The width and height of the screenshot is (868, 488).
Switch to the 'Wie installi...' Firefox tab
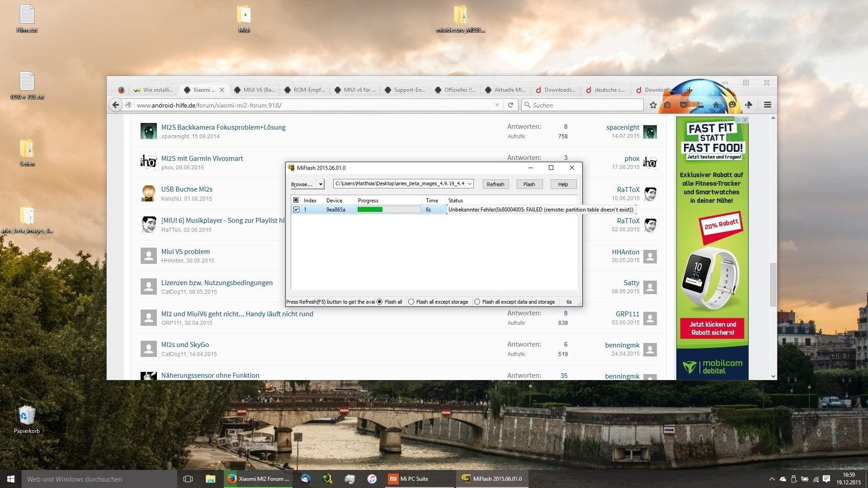pyautogui.click(x=154, y=90)
